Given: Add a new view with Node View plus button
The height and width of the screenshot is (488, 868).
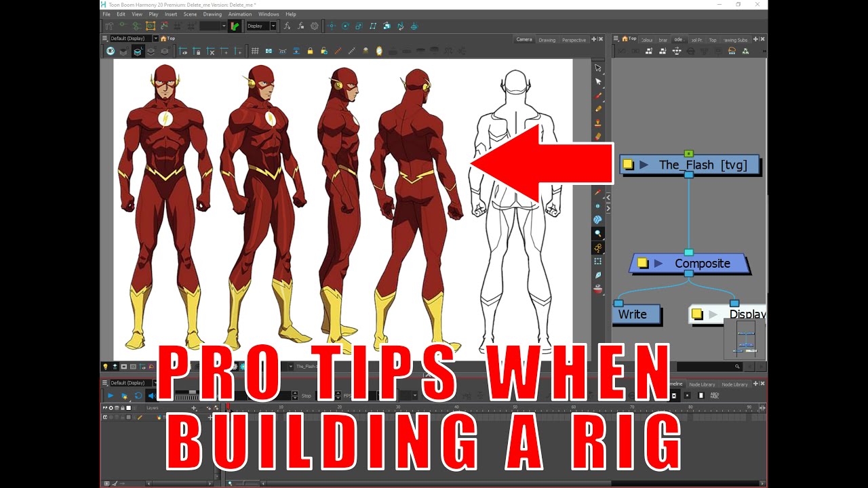Looking at the screenshot, I should click(x=755, y=39).
